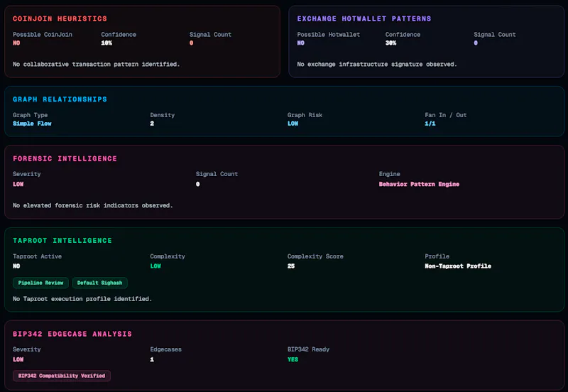Screen dimensions: 568x392
Task: Click 'No exchange infrastructure signature observed.' text
Action: click(x=377, y=64)
